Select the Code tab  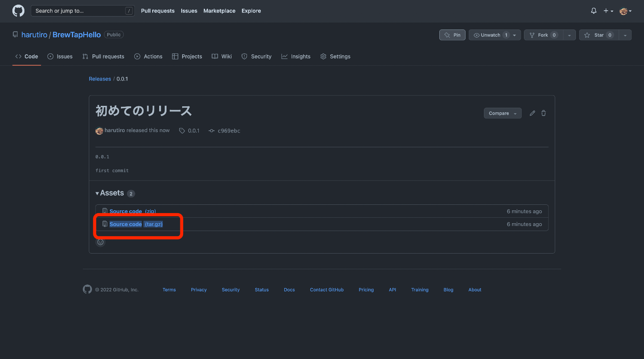[x=27, y=57]
